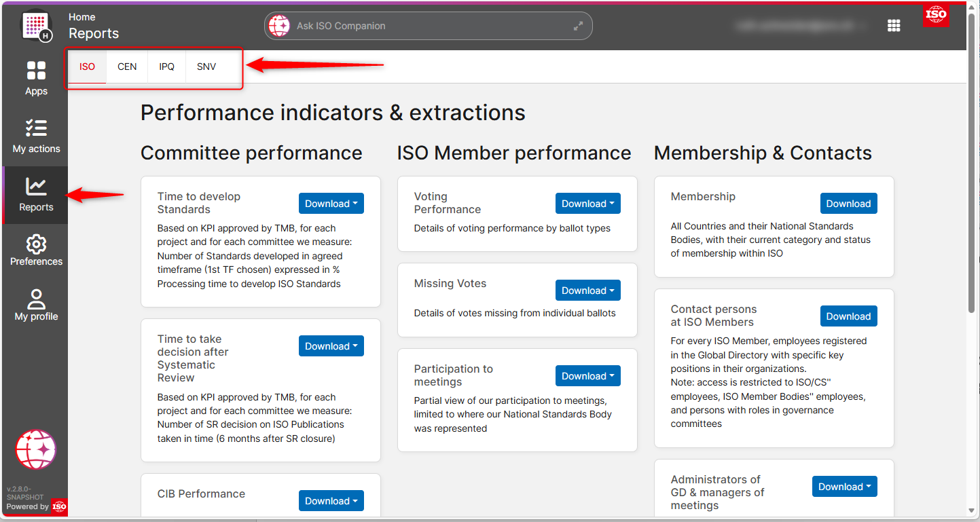Open Download dropdown for CIB Performance

tap(331, 501)
